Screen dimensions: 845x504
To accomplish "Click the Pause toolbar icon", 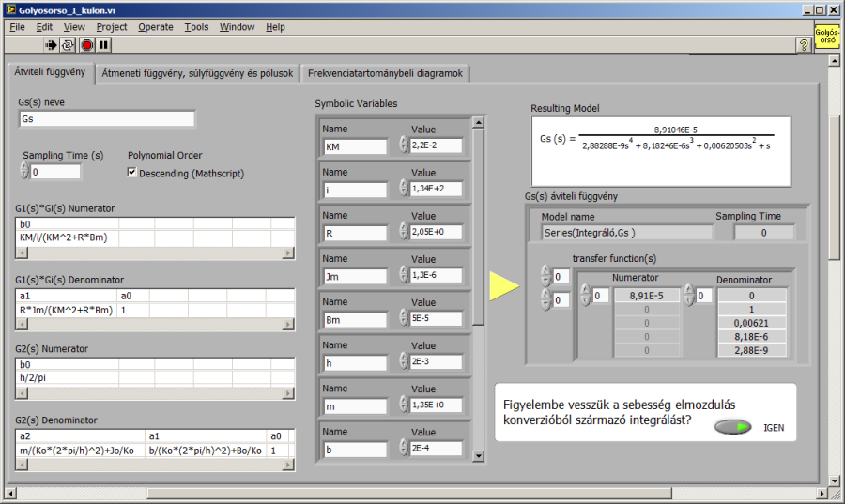I will point(103,44).
